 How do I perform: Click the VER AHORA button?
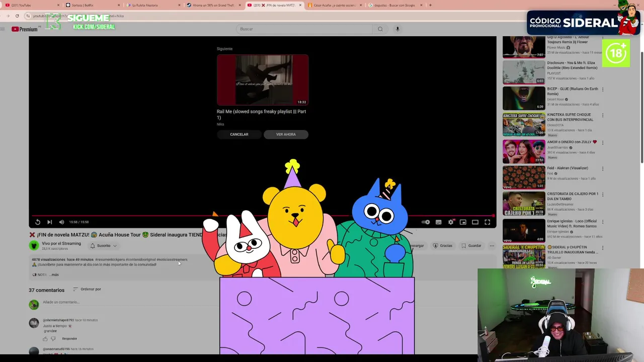pyautogui.click(x=286, y=134)
